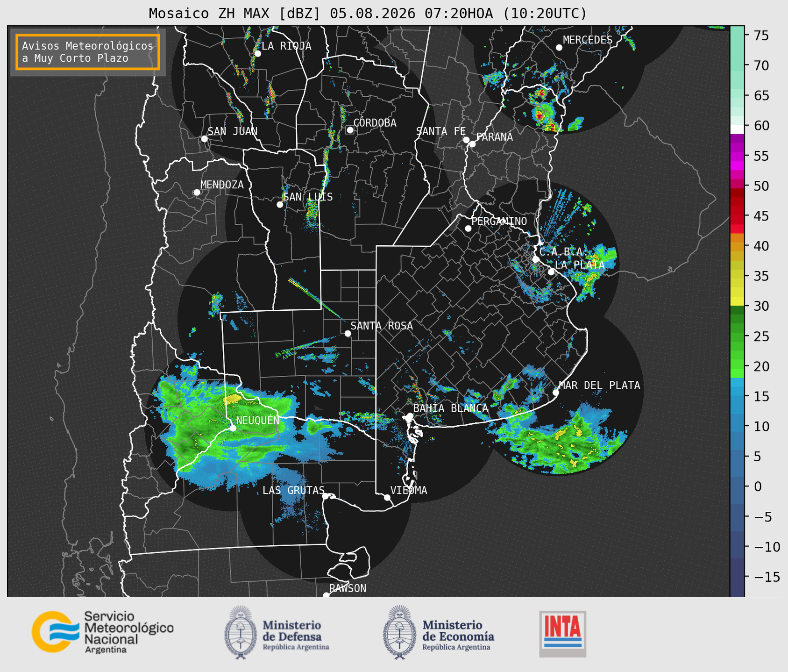Click the INTA logo
The height and width of the screenshot is (672, 788).
tap(562, 634)
